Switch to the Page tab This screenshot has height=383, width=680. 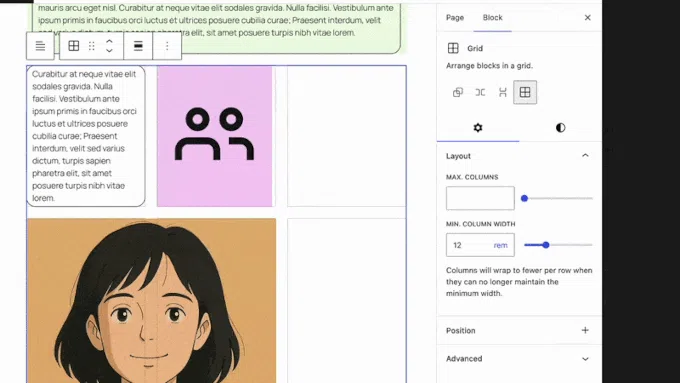455,18
